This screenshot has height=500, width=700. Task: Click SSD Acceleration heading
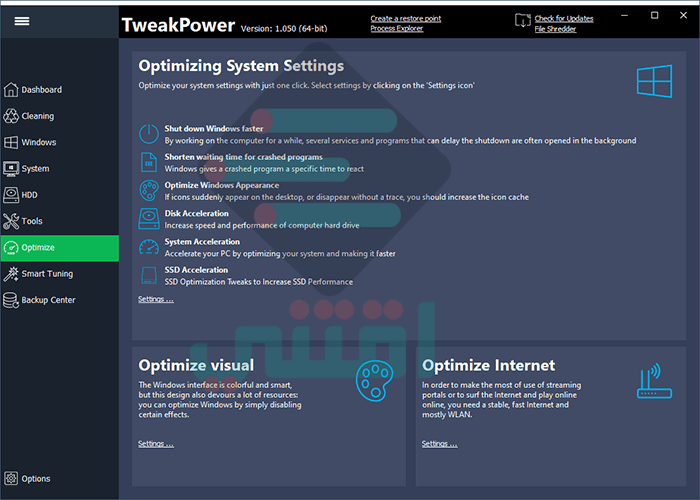tap(196, 270)
